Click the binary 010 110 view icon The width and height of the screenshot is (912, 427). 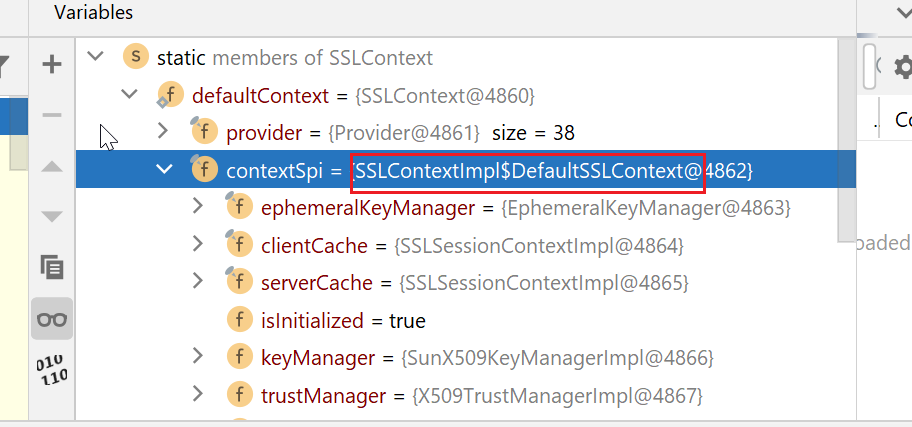pyautogui.click(x=51, y=370)
